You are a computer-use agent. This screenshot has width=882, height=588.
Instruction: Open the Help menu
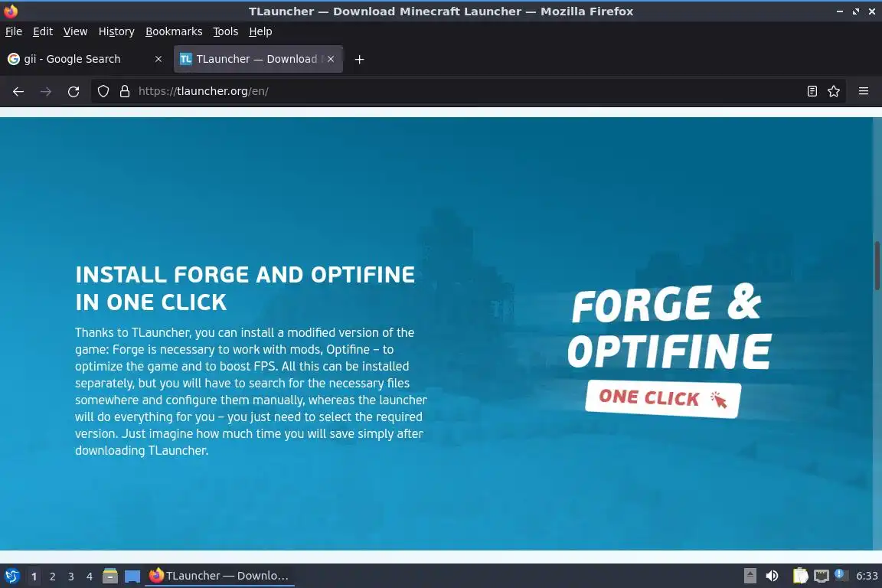pyautogui.click(x=260, y=31)
